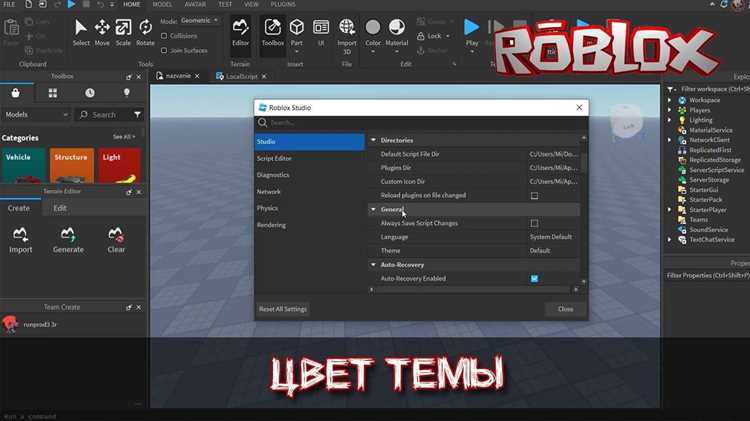Toggle Collisions checkbox

click(x=164, y=36)
